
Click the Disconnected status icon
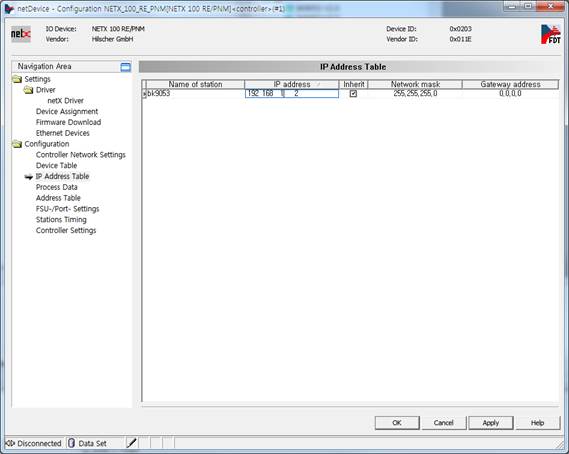click(x=10, y=443)
